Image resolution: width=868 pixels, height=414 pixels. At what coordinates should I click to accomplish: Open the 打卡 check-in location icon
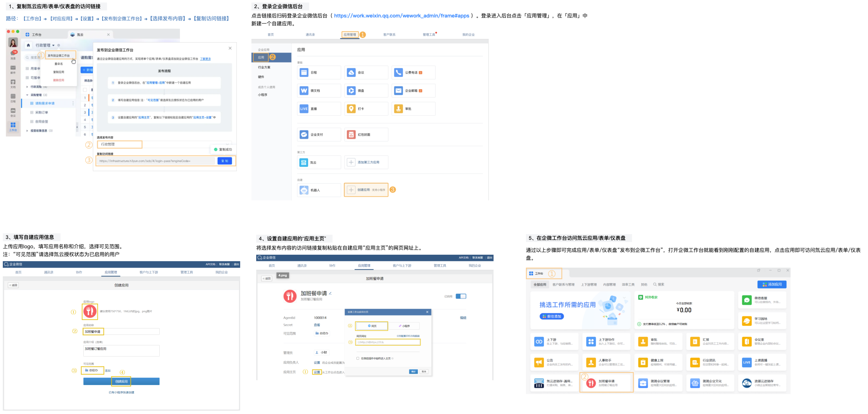(x=351, y=109)
